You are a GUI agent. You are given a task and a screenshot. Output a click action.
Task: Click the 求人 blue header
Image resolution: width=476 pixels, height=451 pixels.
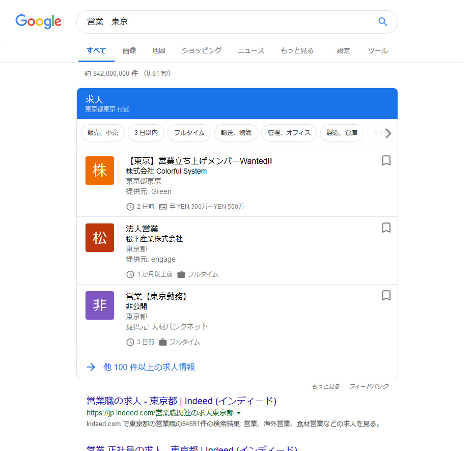click(237, 103)
